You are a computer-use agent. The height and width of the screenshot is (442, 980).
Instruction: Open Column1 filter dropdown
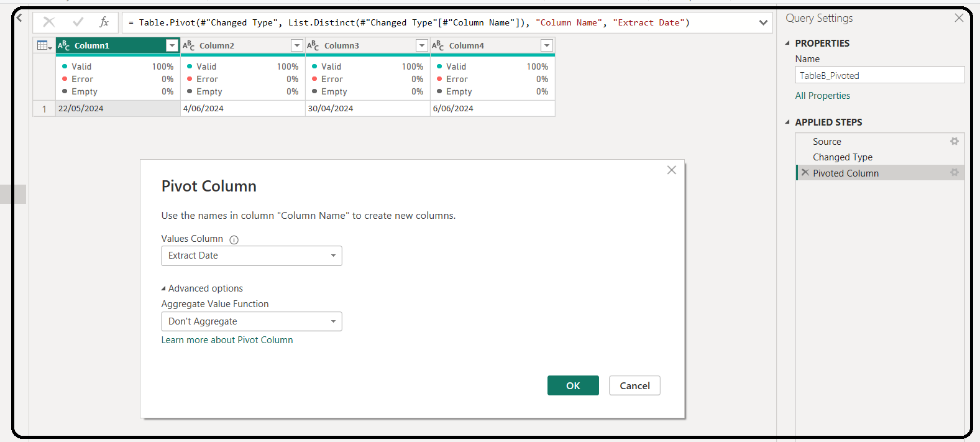tap(172, 45)
